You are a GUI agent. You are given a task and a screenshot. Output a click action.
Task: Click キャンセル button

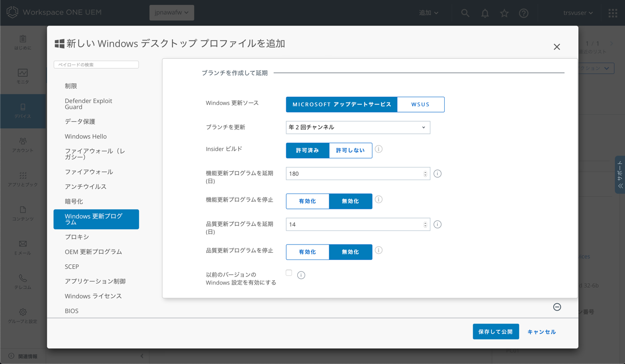[x=542, y=332]
